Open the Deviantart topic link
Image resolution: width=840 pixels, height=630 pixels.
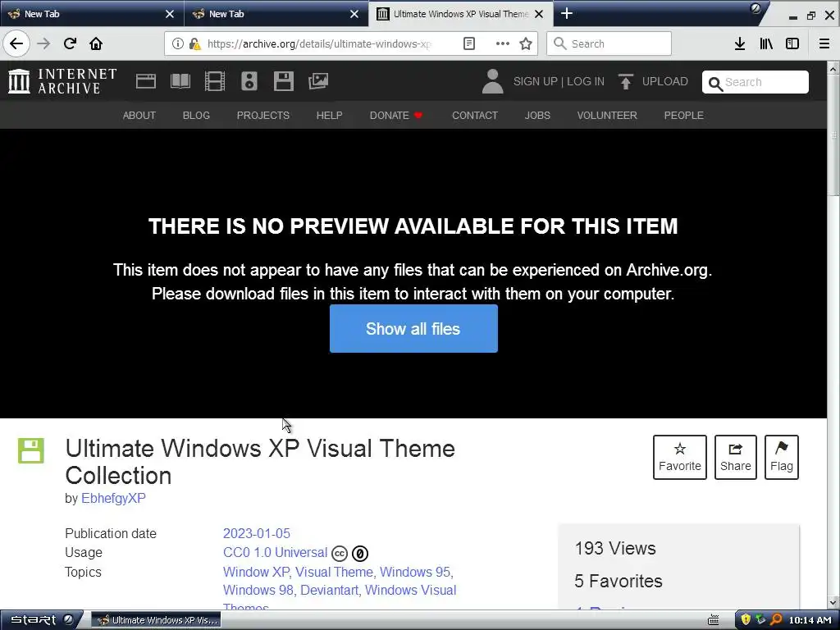[x=329, y=590]
